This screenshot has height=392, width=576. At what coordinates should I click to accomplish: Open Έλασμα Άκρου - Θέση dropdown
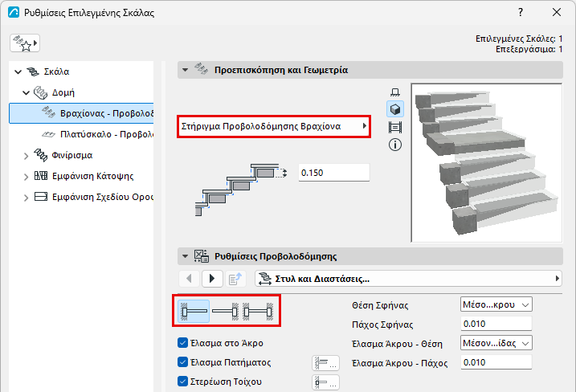(x=496, y=343)
